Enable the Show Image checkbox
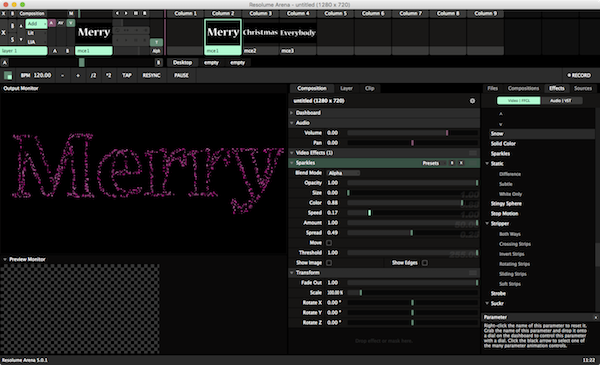600x365 pixels. [x=329, y=263]
